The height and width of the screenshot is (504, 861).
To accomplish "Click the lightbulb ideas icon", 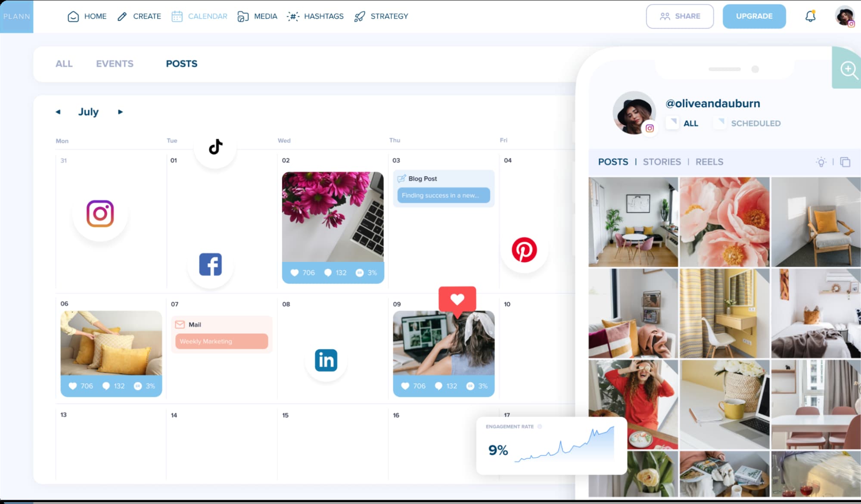I will (821, 162).
